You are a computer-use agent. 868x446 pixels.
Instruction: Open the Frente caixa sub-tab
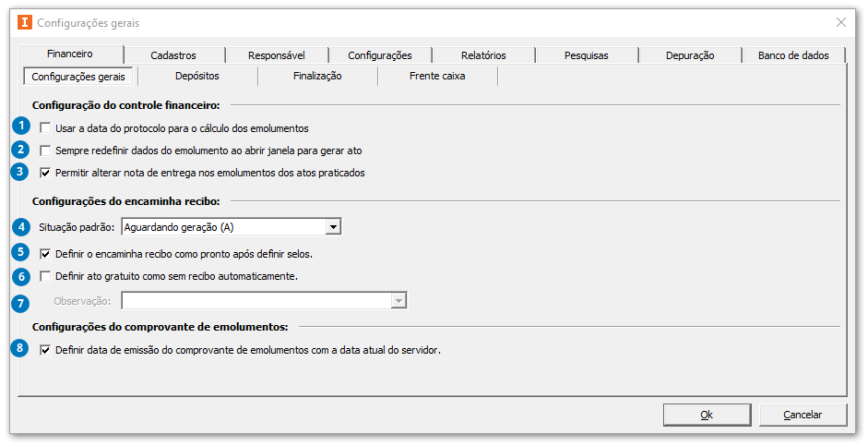437,76
